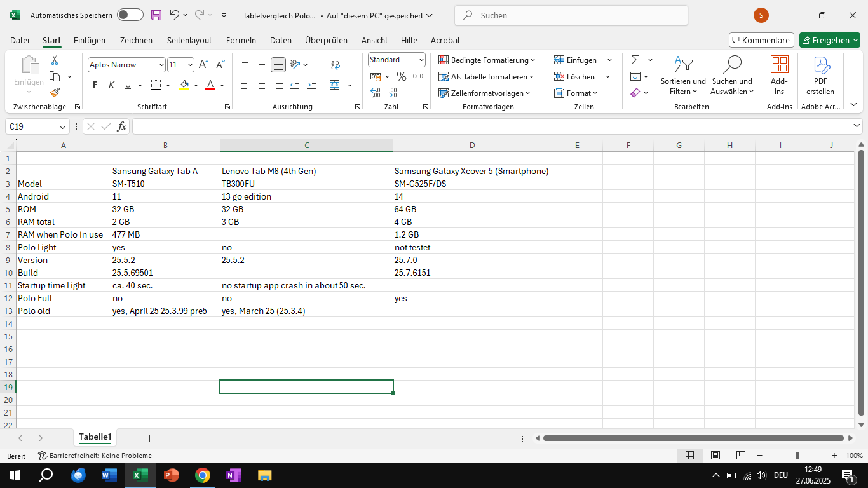The height and width of the screenshot is (488, 868).
Task: Open the font size dropdown showing 11
Action: coord(190,65)
